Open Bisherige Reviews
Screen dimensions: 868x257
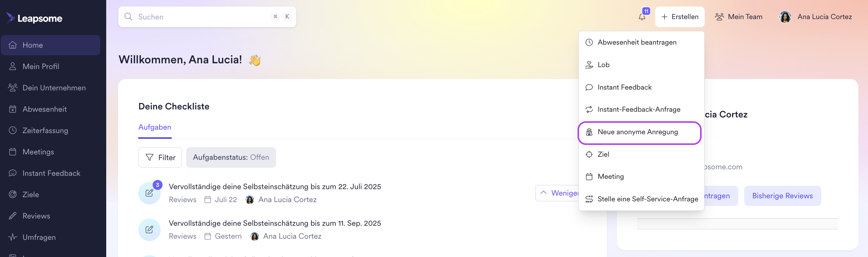[x=782, y=196]
